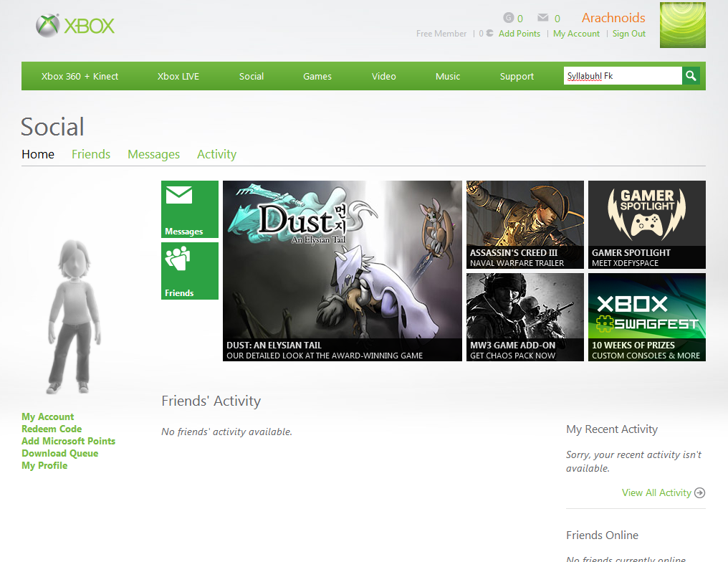Open the Support navigation menu

pyautogui.click(x=517, y=76)
